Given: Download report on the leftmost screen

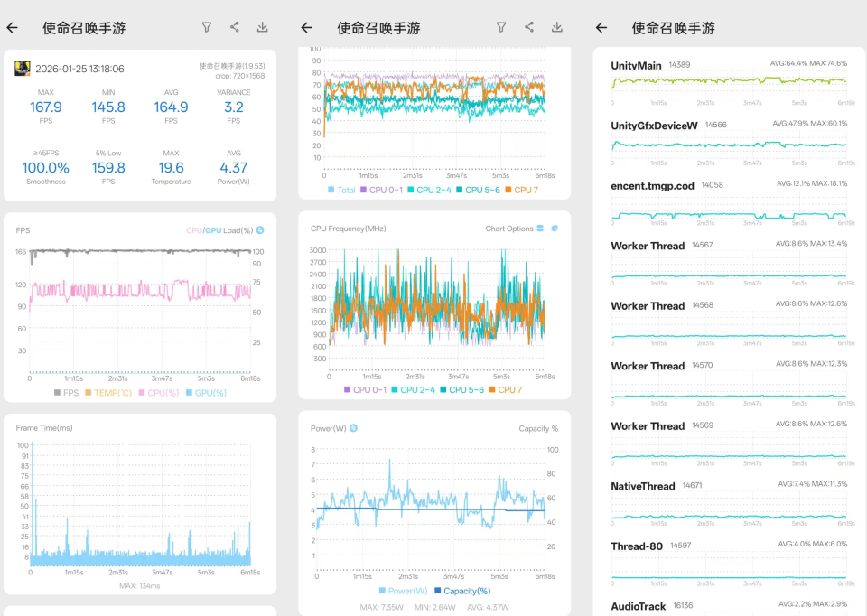Looking at the screenshot, I should 263,28.
